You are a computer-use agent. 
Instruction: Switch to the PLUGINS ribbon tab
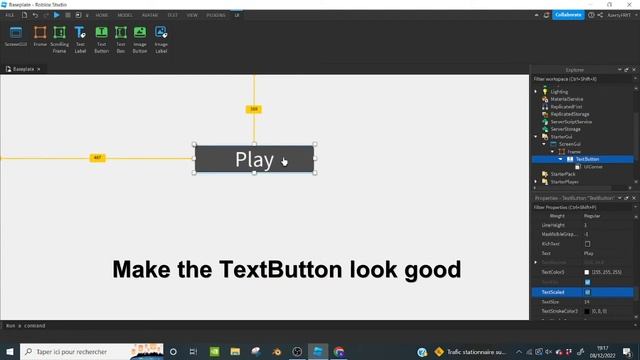[216, 15]
